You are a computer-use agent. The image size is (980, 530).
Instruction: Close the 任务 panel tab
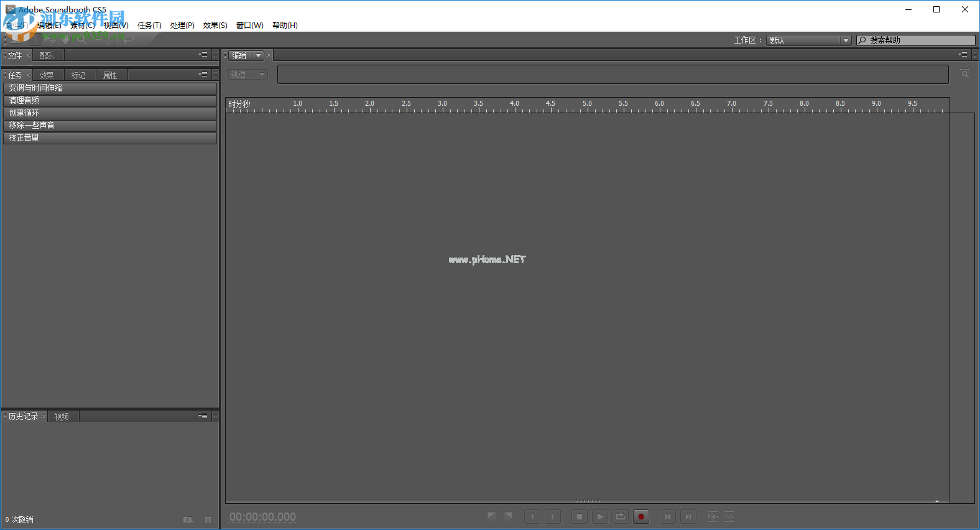[x=28, y=75]
